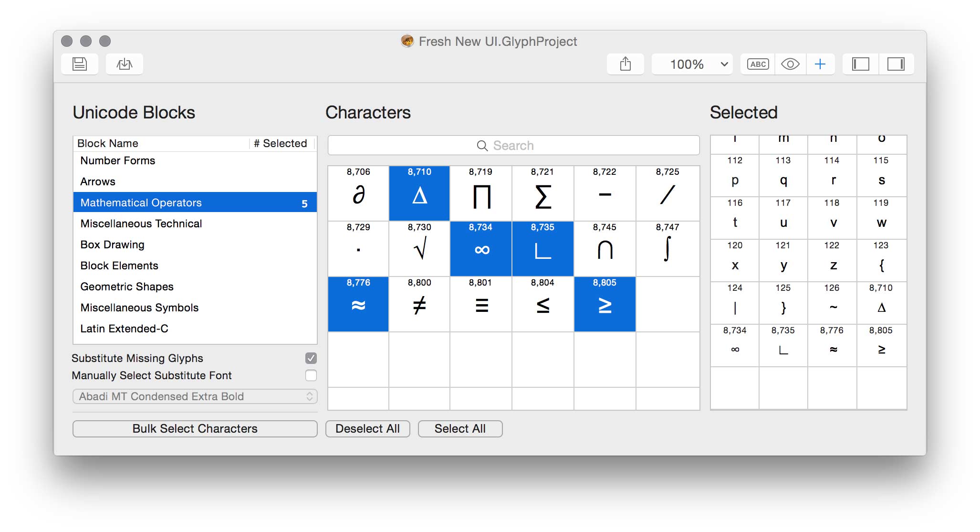980x532 pixels.
Task: Click the right angle glyph 8,735 in Selected panel
Action: pyautogui.click(x=783, y=345)
